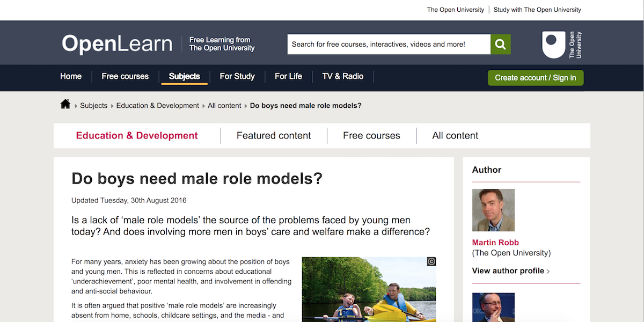This screenshot has height=322, width=644.
Task: Open Martin Robb's author photo
Action: coord(493,210)
